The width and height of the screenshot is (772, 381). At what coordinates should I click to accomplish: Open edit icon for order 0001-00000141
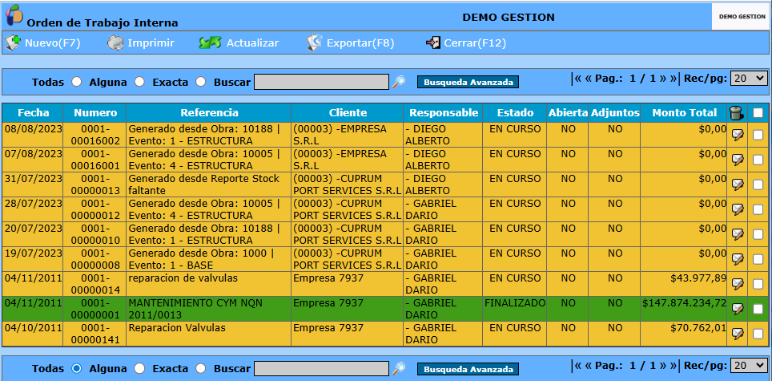tap(738, 333)
